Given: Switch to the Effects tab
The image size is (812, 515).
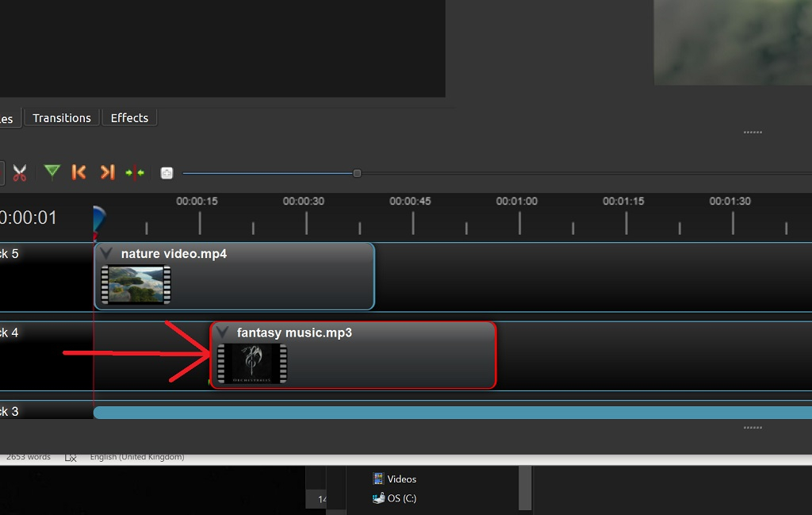Looking at the screenshot, I should tap(129, 117).
